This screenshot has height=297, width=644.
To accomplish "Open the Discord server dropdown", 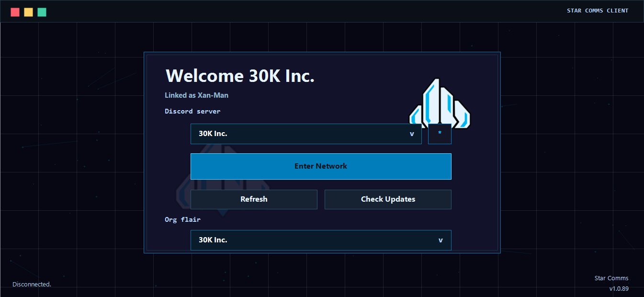I will click(306, 134).
